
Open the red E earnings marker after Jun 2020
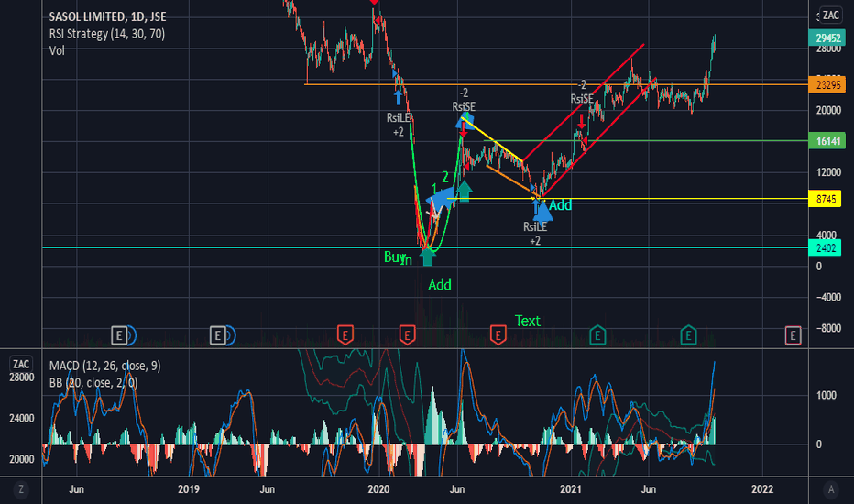[498, 334]
